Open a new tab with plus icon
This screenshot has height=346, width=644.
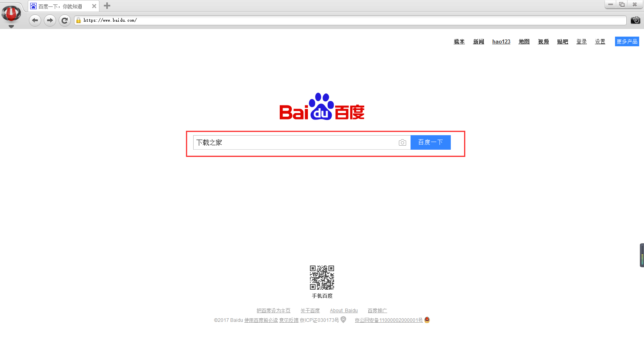[107, 6]
